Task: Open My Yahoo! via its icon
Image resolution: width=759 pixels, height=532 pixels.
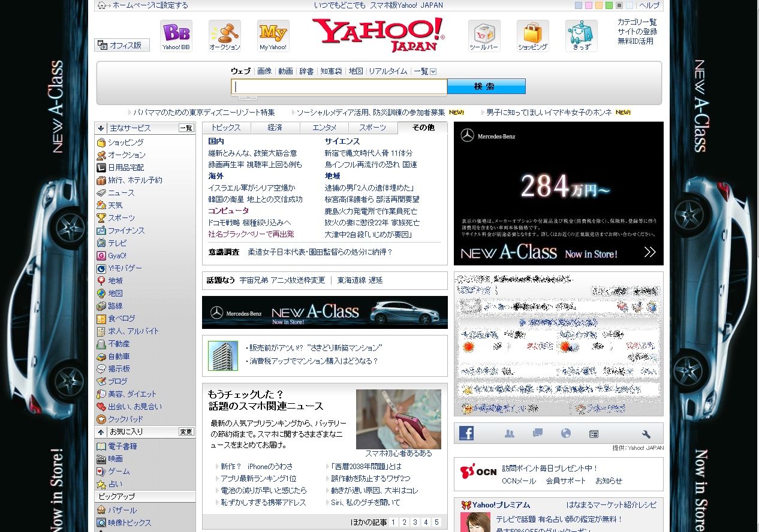Action: [x=273, y=34]
